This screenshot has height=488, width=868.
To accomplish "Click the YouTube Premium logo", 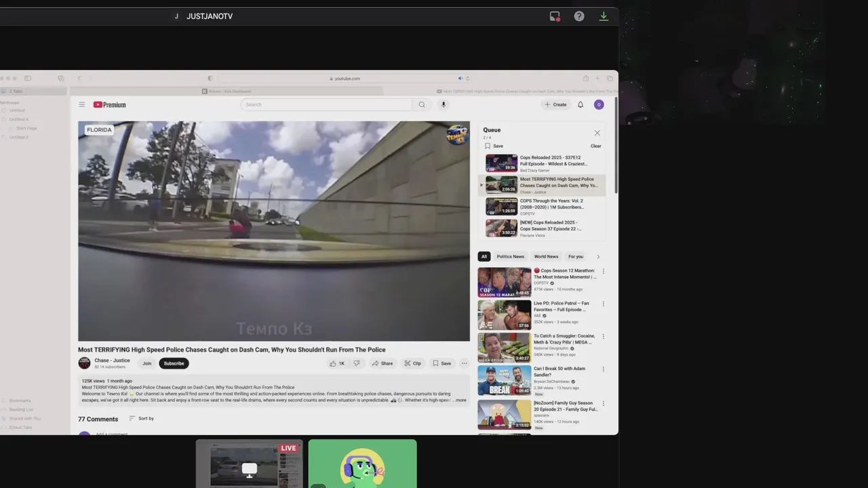I will (x=109, y=104).
